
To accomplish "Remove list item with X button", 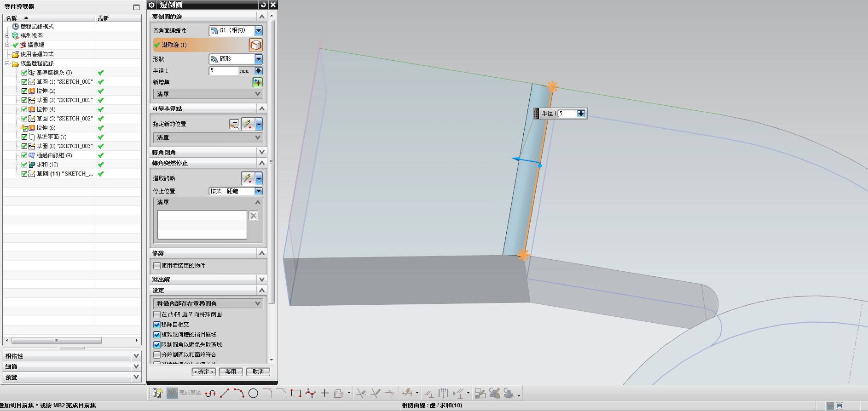I will pyautogui.click(x=254, y=216).
